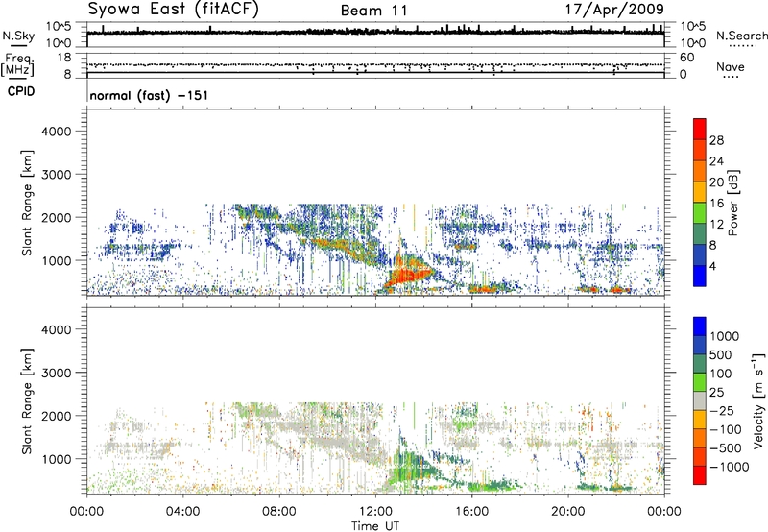This screenshot has height=532, width=768.
Task: Click the "Freq. [MHz]" axis label
Action: 17,64
